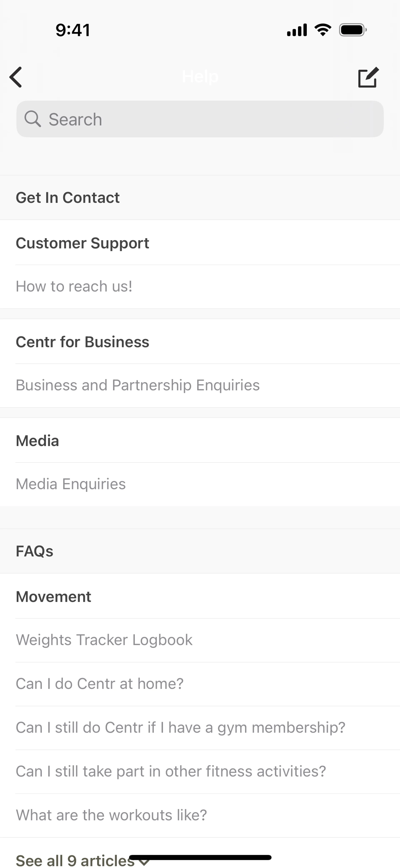
Task: Select the Media section heading
Action: pyautogui.click(x=37, y=441)
